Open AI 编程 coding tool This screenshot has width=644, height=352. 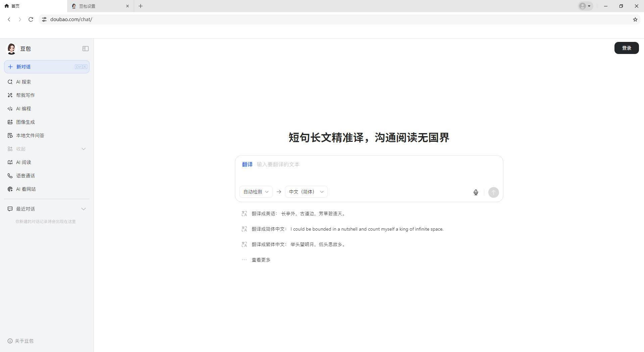pos(23,109)
